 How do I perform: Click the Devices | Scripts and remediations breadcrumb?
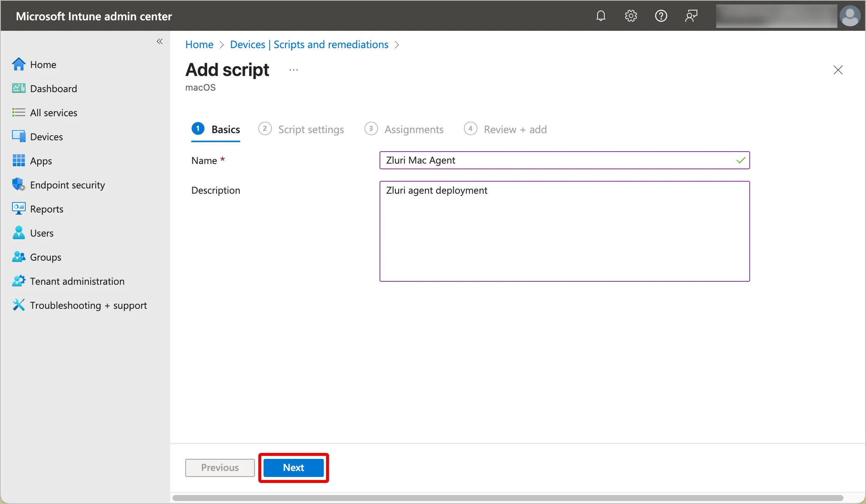[x=309, y=44]
